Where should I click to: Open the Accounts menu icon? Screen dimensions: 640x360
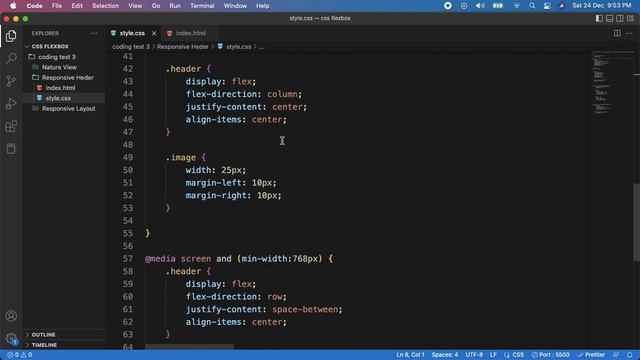[11, 316]
